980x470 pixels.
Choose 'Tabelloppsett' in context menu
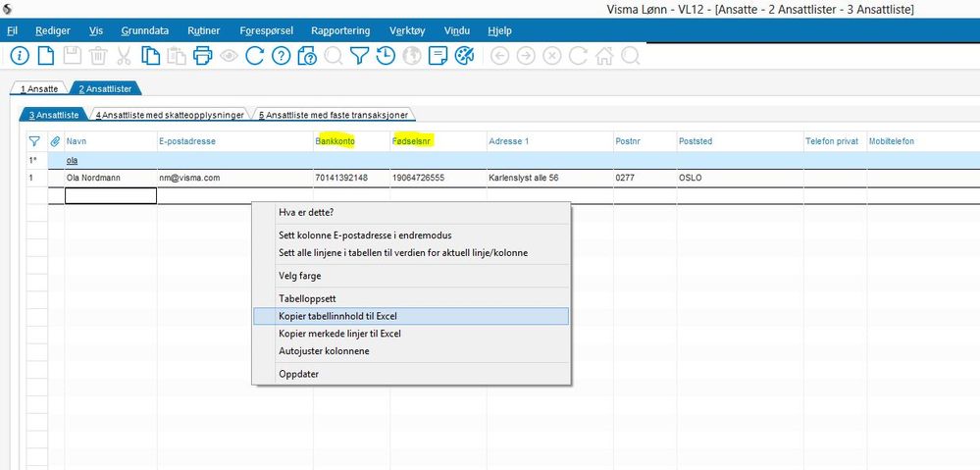(x=411, y=298)
